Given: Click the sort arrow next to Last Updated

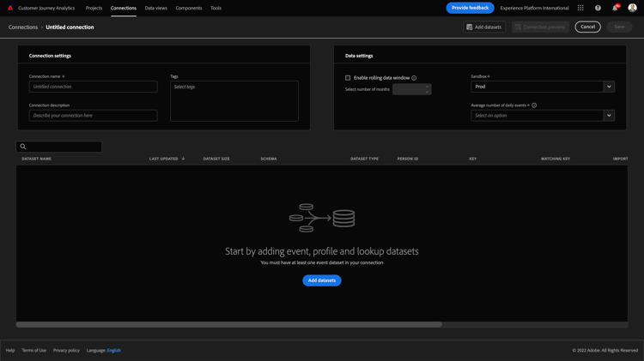Looking at the screenshot, I should 183,159.
